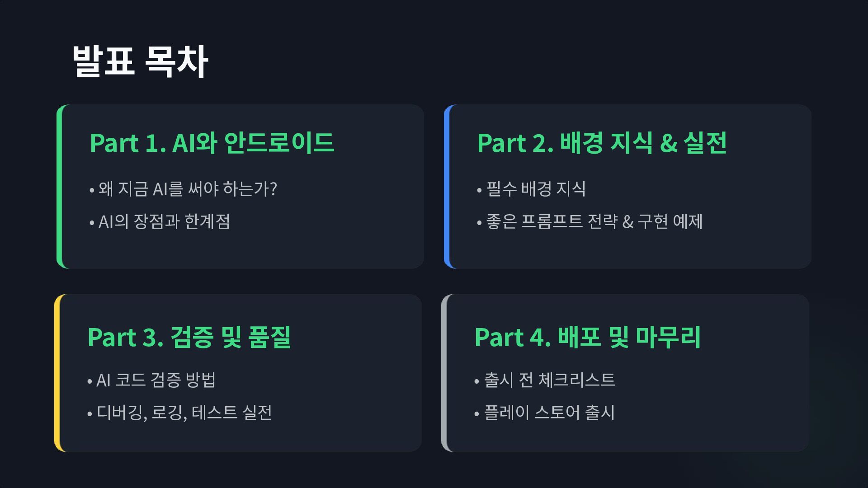Select the "Part 1. AI와 안드로이드" heading

click(x=212, y=143)
